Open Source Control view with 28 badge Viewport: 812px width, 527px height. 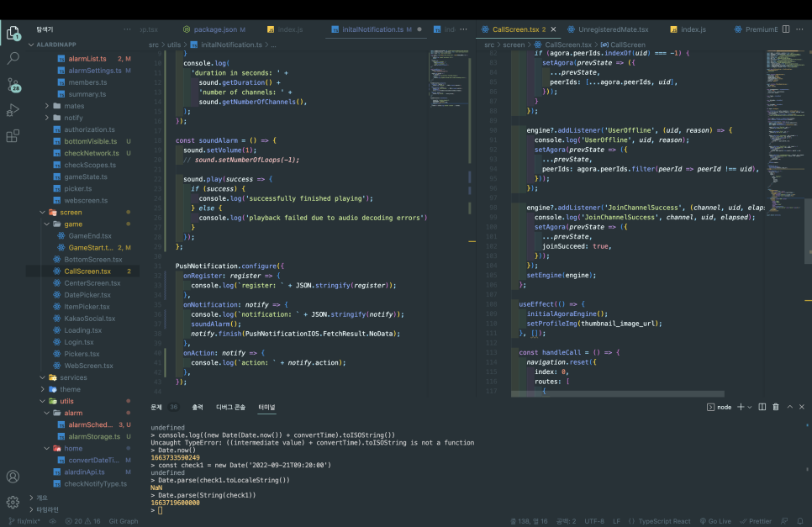coord(13,85)
